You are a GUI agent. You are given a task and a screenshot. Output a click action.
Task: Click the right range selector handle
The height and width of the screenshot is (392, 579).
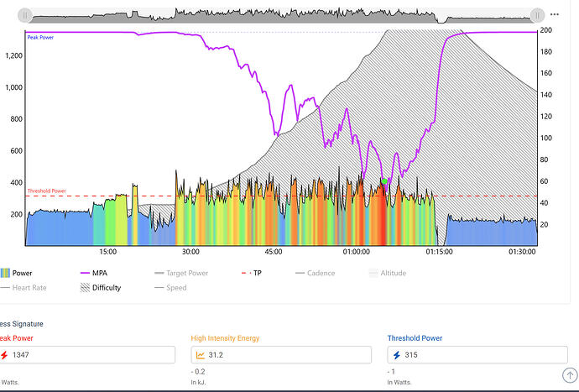[x=537, y=15]
